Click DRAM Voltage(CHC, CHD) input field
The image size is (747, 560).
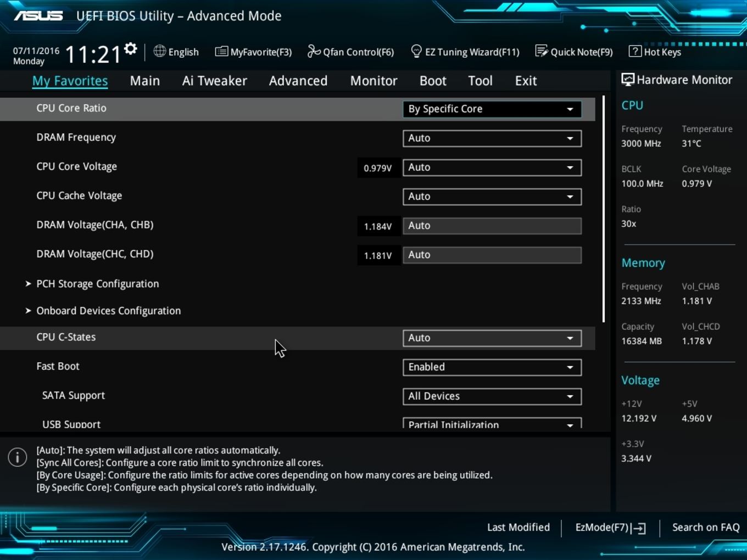tap(492, 254)
